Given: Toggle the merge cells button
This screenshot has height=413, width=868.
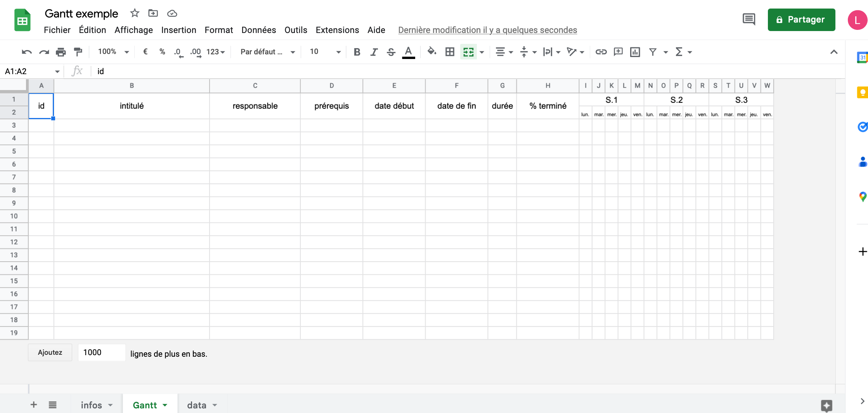Looking at the screenshot, I should click(468, 52).
